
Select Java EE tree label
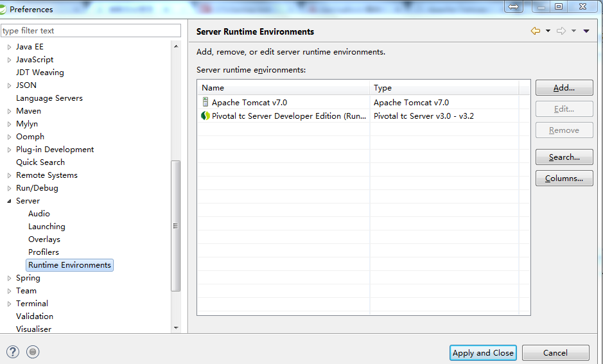pos(30,47)
